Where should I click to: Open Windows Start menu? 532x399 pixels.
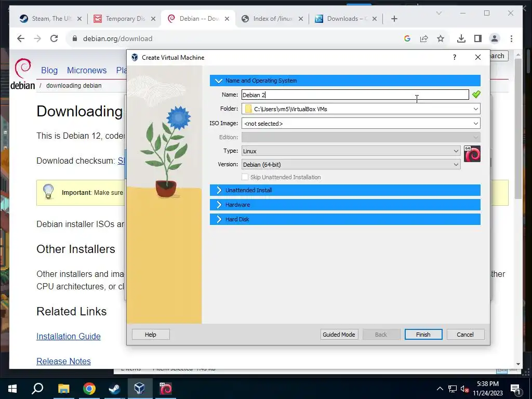point(12,389)
